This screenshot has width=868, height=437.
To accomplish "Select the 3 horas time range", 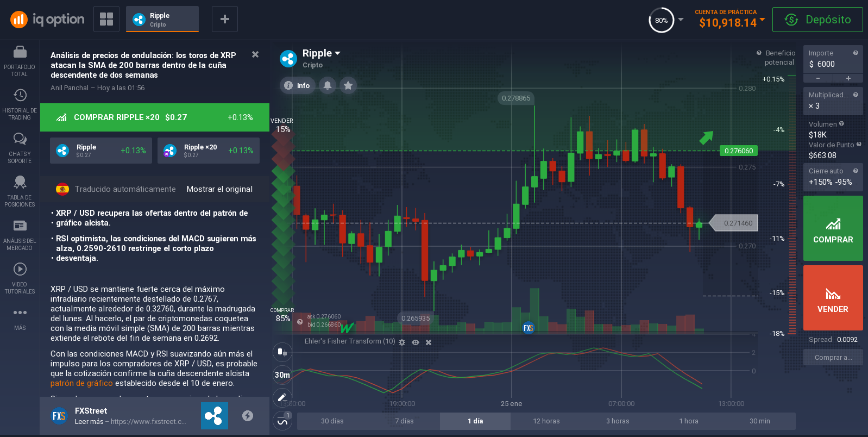I will pyautogui.click(x=618, y=421).
